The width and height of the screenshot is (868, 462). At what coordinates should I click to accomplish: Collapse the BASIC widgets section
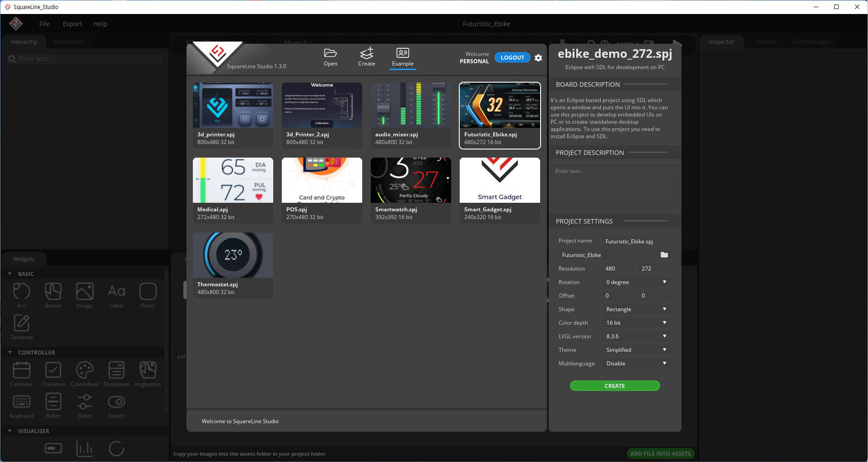coord(10,274)
